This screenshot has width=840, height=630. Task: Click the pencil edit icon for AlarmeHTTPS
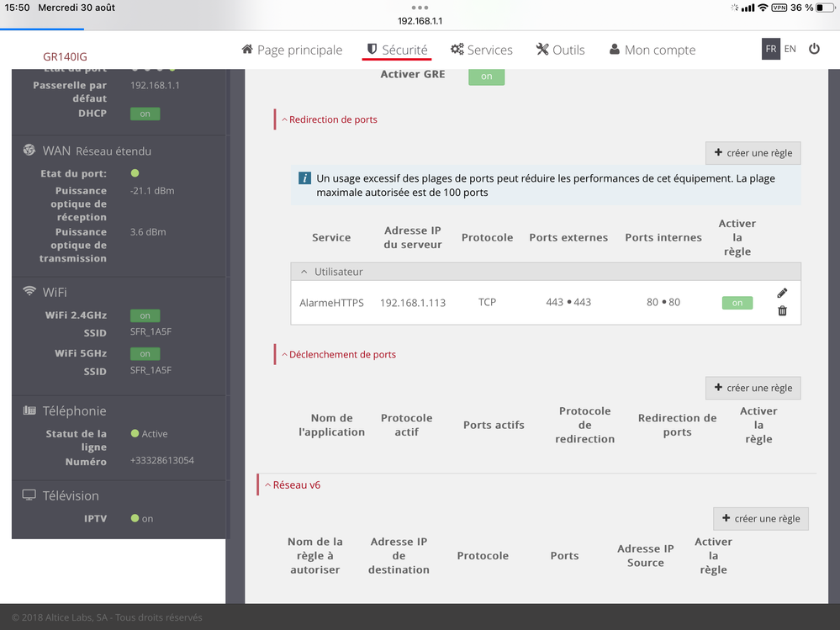point(782,293)
